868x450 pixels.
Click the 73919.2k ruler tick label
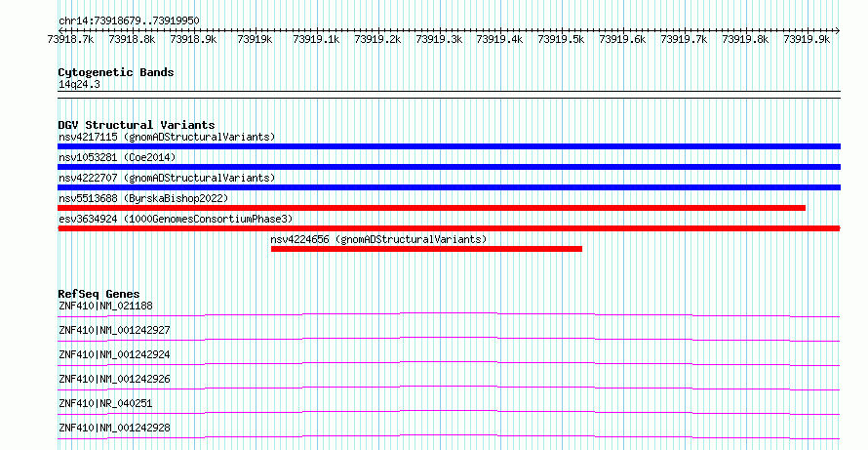pos(377,39)
